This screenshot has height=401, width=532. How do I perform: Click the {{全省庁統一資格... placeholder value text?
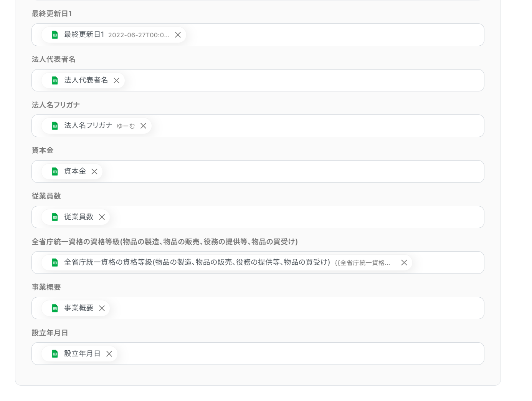pyautogui.click(x=362, y=263)
